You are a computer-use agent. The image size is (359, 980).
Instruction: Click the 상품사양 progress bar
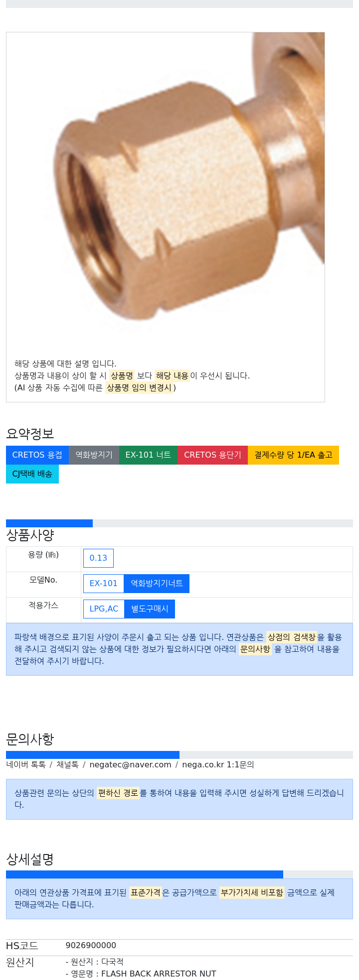tap(179, 523)
